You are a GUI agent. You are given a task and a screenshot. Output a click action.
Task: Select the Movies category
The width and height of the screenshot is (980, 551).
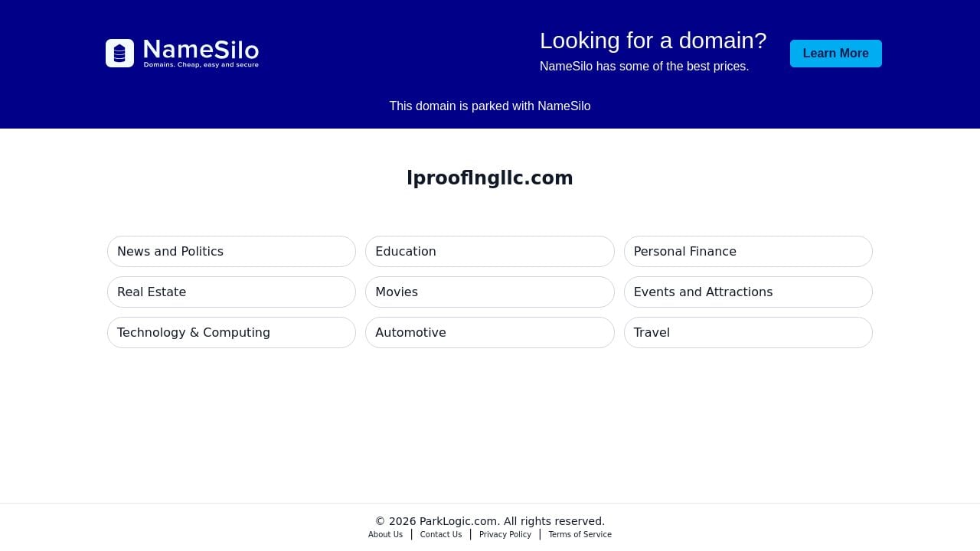490,292
